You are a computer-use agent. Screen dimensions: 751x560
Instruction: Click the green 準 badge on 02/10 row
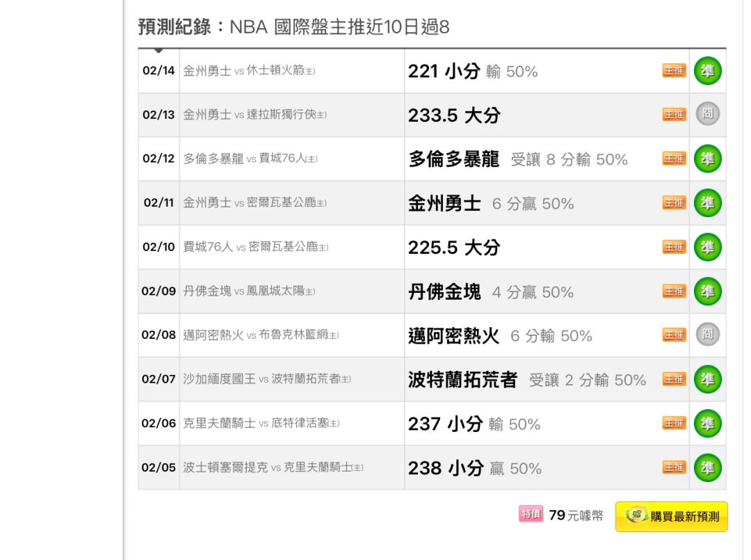(x=707, y=247)
